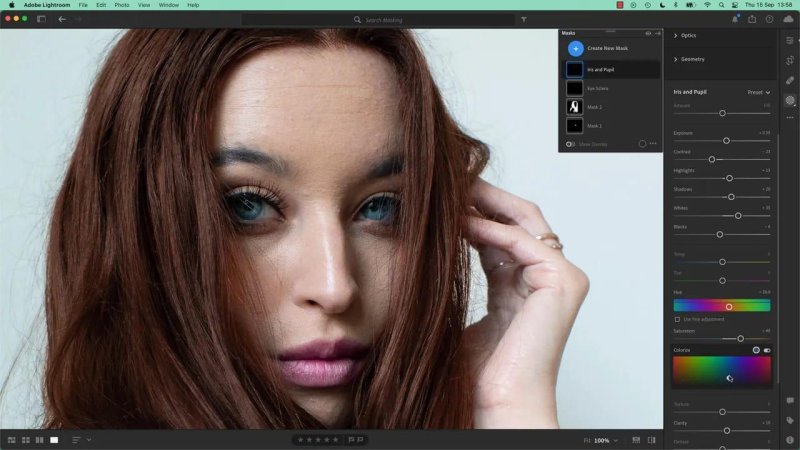Select the Mask 1 entry

point(611,126)
